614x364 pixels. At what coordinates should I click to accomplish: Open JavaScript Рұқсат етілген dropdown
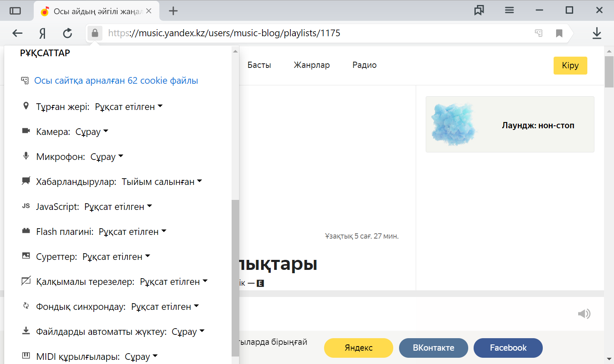(118, 207)
